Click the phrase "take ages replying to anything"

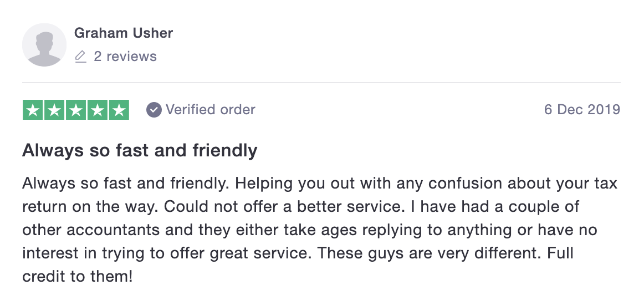click(x=398, y=230)
